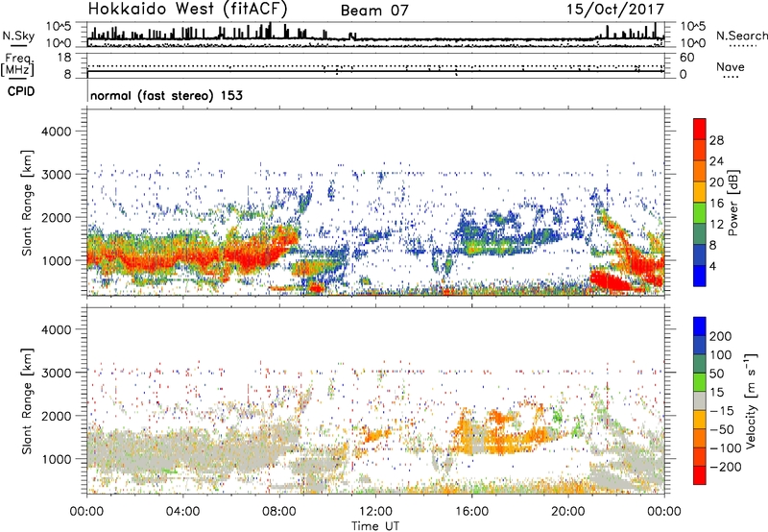Click the blue bottom of power color bar

tap(700, 276)
